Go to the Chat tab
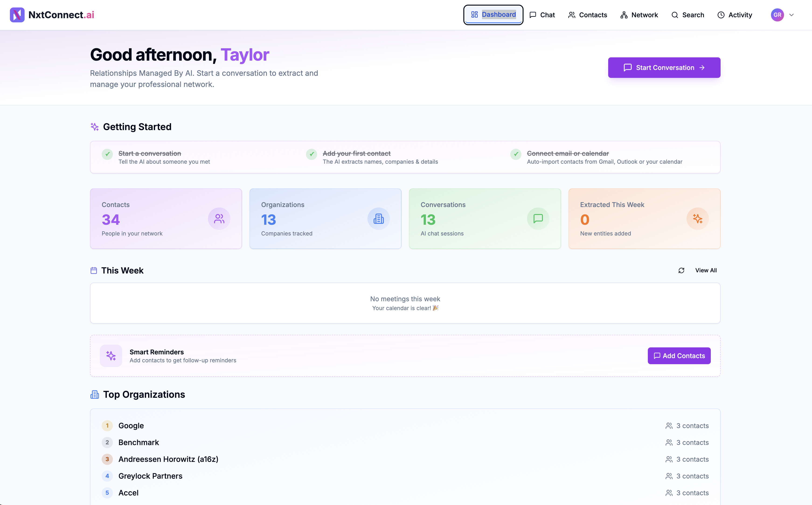812x505 pixels. (x=542, y=15)
